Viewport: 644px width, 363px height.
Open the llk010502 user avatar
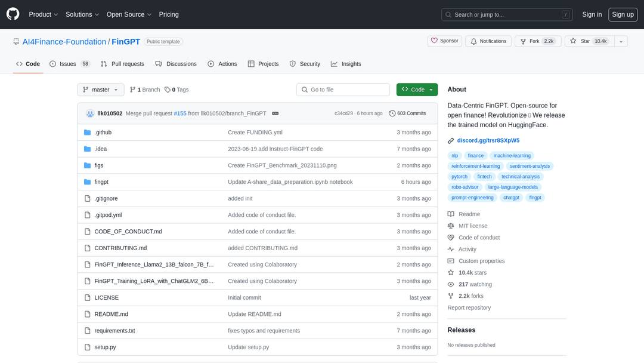click(x=90, y=113)
